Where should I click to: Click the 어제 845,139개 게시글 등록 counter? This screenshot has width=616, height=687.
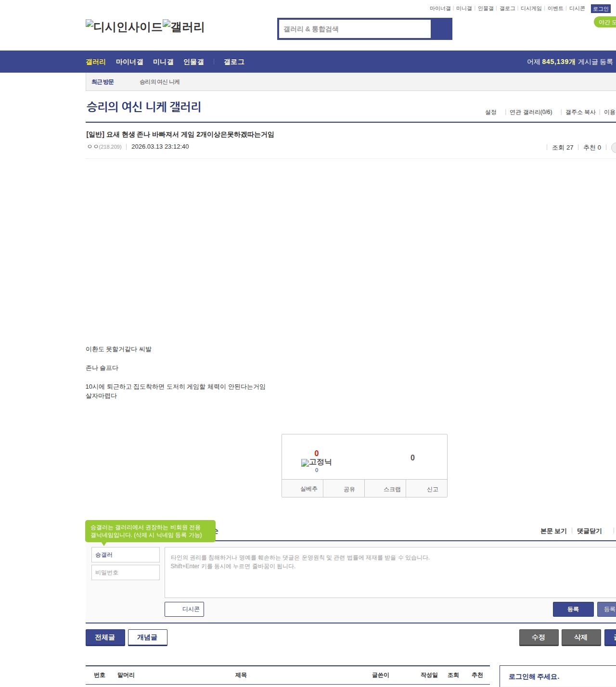point(570,62)
